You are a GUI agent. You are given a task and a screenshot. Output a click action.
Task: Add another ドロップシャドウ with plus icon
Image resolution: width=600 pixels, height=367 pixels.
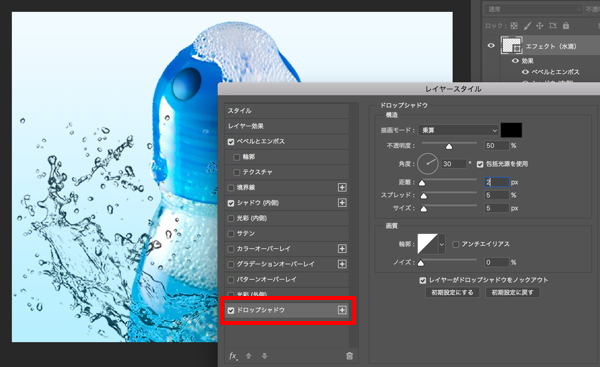342,310
